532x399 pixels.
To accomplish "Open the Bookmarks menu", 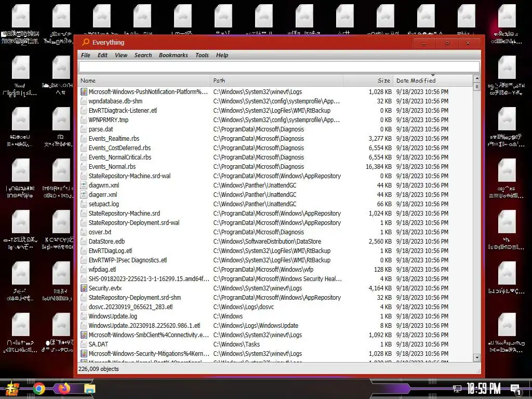I will 173,55.
